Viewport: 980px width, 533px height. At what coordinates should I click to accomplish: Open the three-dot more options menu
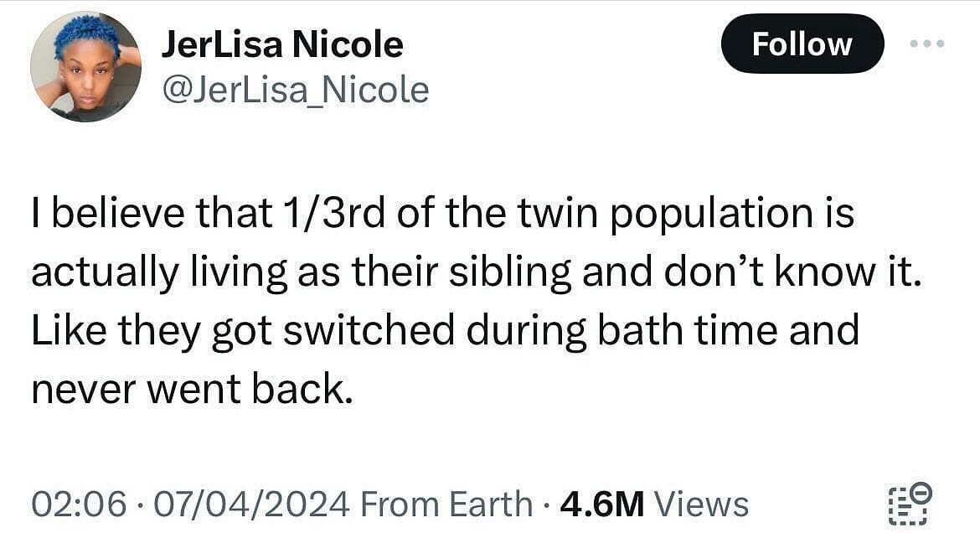pos(927,44)
